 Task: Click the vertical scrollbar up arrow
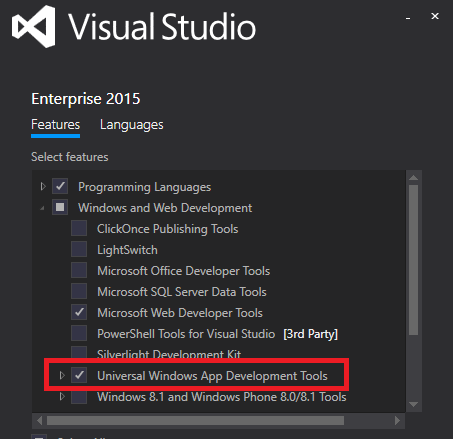413,178
